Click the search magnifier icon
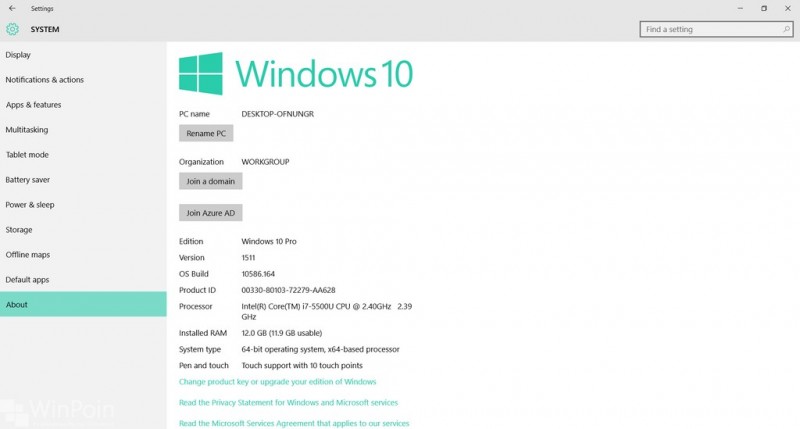The width and height of the screenshot is (800, 429). [x=786, y=29]
